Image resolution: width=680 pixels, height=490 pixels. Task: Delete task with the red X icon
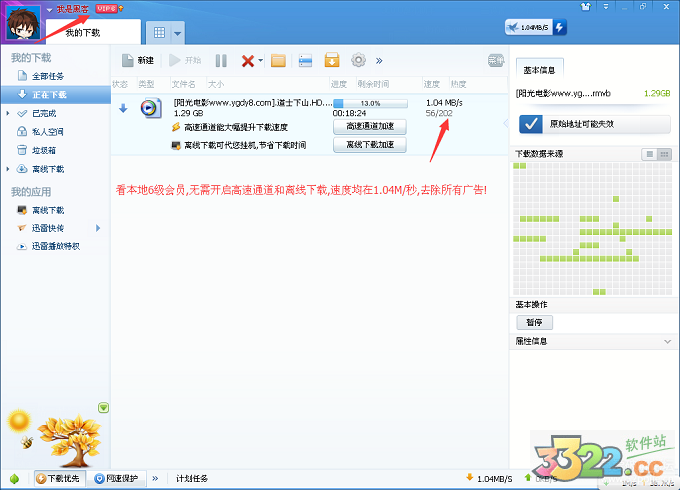pyautogui.click(x=248, y=61)
